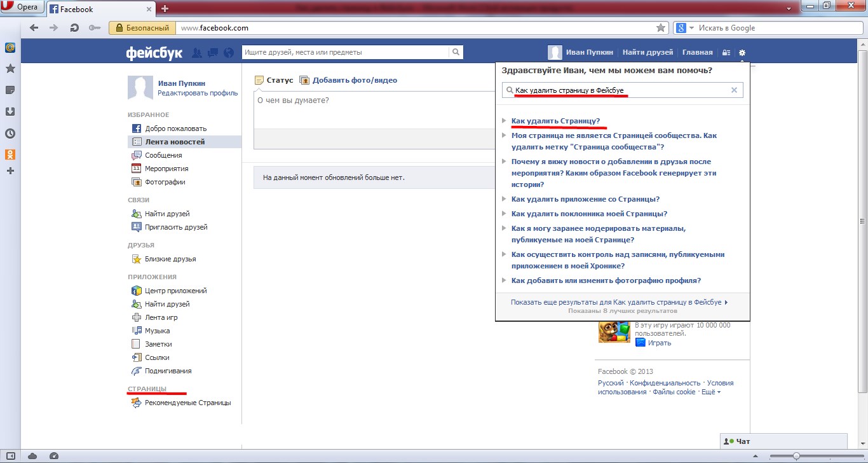
Task: Select Добавить фото/видео tab
Action: pyautogui.click(x=348, y=80)
